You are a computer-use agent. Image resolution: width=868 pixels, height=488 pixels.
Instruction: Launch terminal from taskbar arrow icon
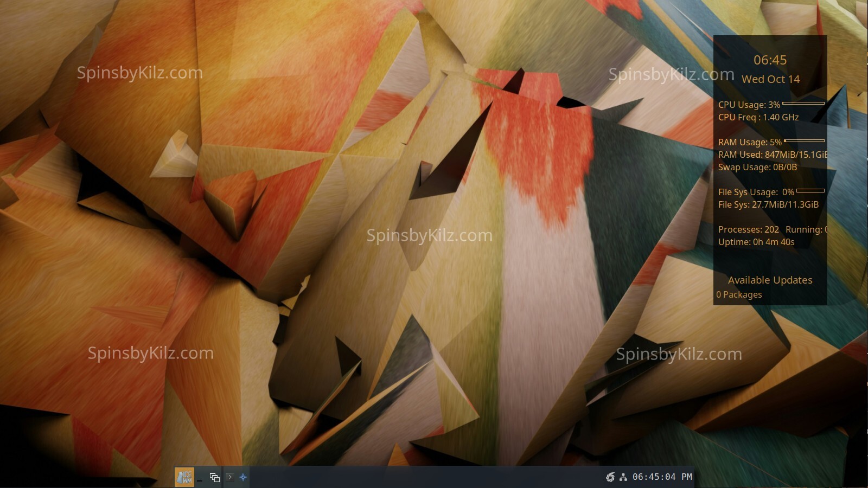(x=230, y=477)
